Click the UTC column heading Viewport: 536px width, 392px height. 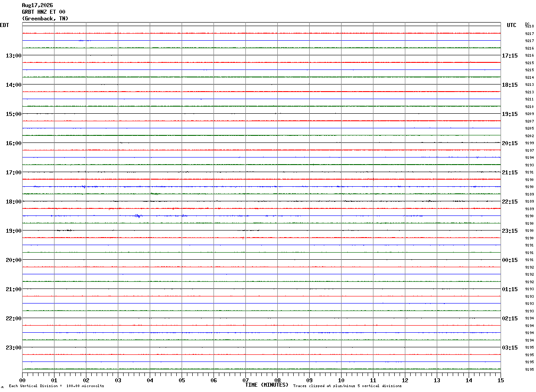click(x=512, y=25)
